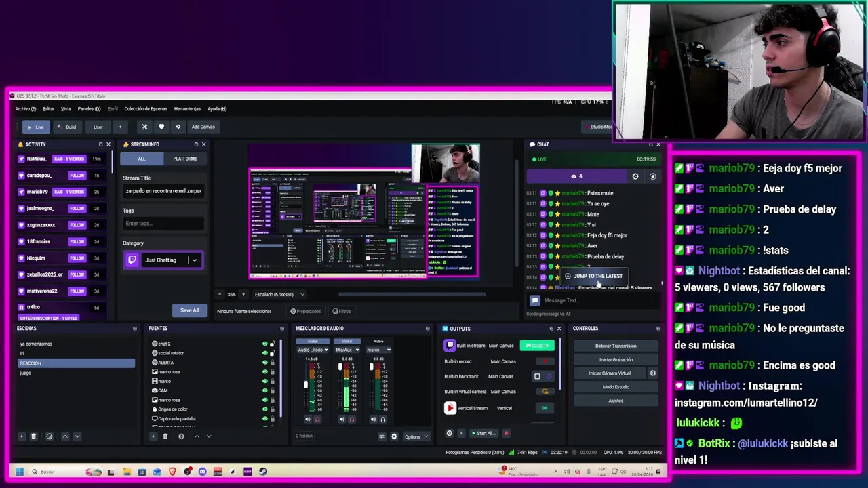This screenshot has height=488, width=868.
Task: Hide the social rotator source
Action: pos(264,353)
